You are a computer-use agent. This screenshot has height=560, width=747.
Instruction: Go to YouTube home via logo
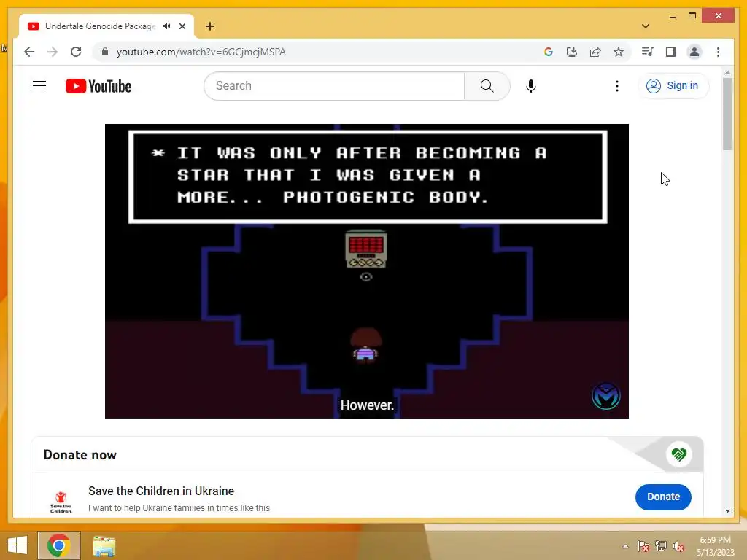[x=98, y=86]
